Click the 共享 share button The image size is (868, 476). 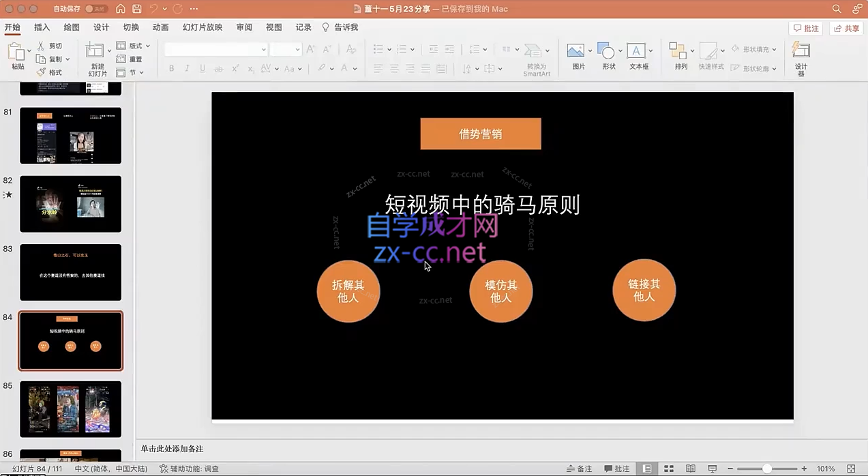point(846,29)
